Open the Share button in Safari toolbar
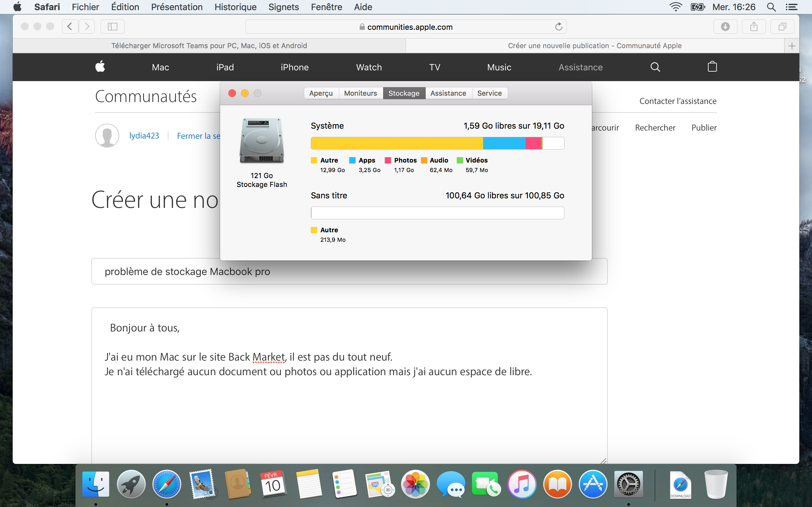 754,27
